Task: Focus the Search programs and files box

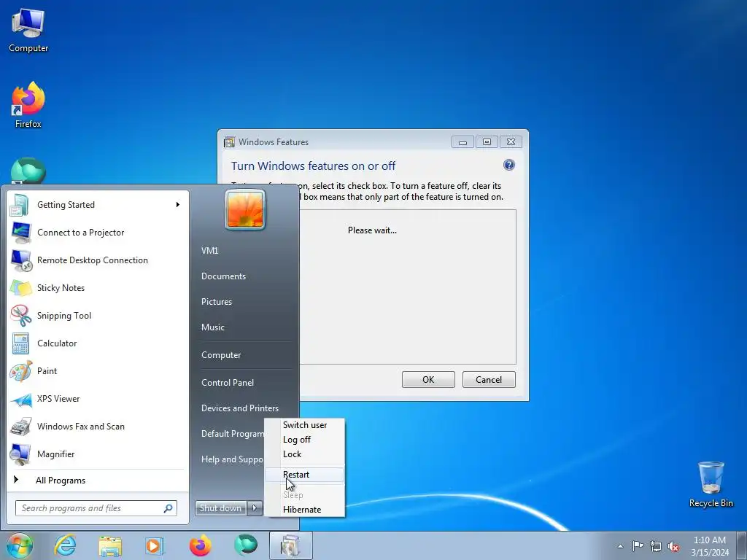Action: tap(96, 508)
